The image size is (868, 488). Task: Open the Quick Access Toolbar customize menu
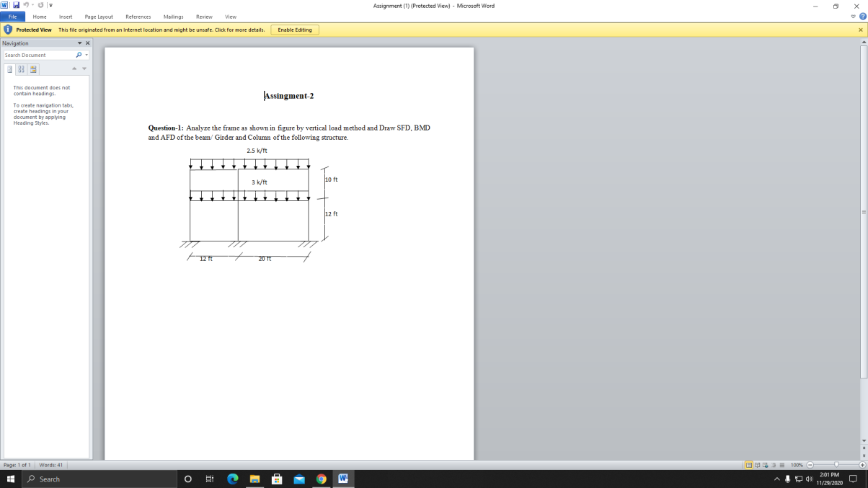[50, 5]
